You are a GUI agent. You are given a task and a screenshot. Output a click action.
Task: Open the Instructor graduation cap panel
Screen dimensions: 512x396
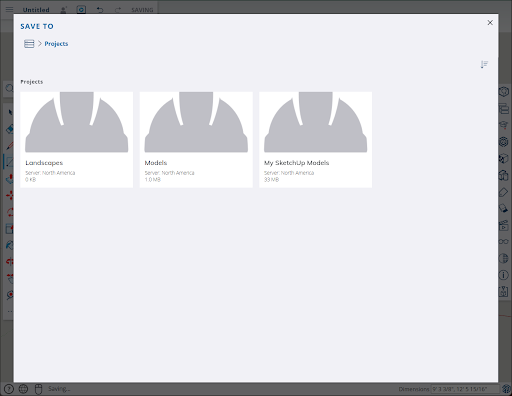pos(504,125)
